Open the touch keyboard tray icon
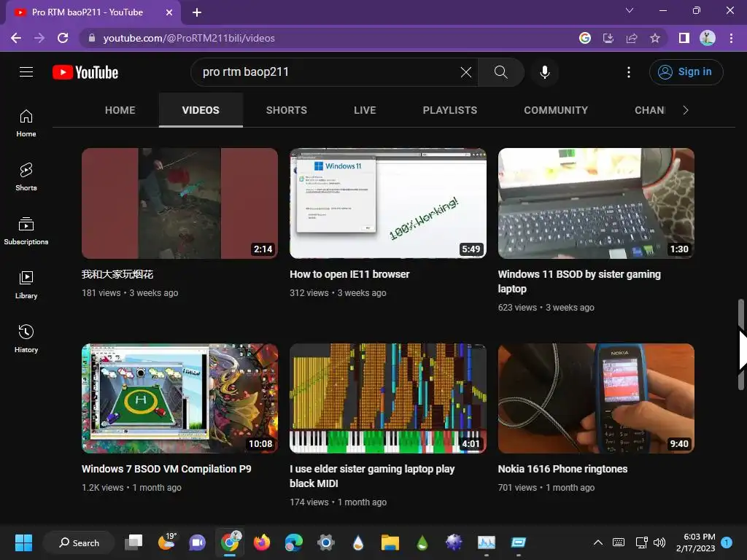 point(619,542)
